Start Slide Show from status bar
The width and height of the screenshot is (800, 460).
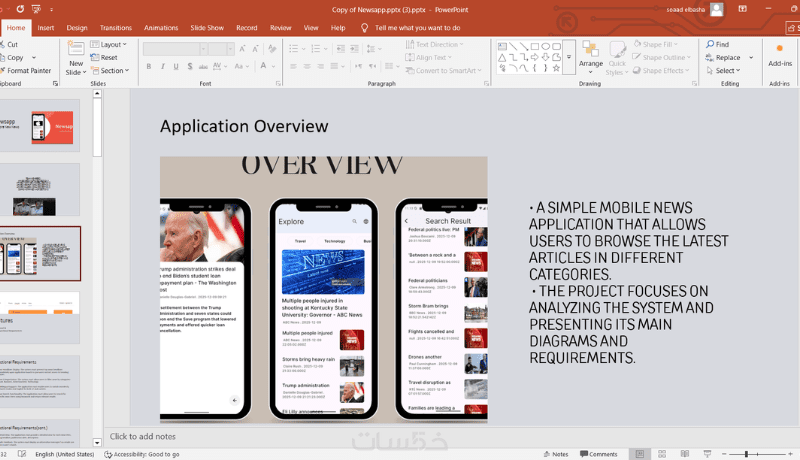pos(707,454)
